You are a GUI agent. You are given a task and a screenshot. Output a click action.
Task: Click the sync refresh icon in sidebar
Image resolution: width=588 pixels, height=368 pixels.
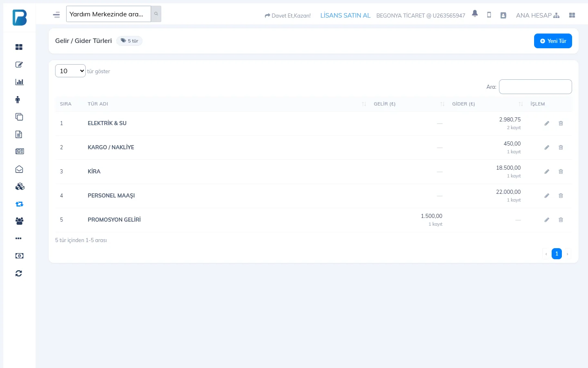[x=19, y=273]
